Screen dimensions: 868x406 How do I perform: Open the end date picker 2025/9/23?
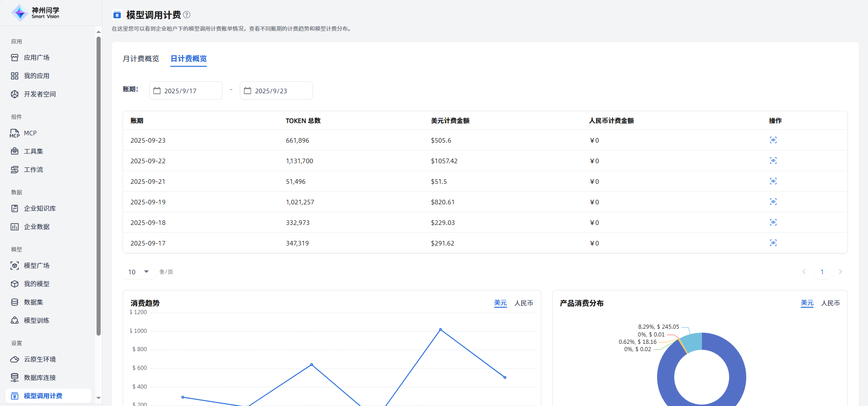click(x=276, y=91)
